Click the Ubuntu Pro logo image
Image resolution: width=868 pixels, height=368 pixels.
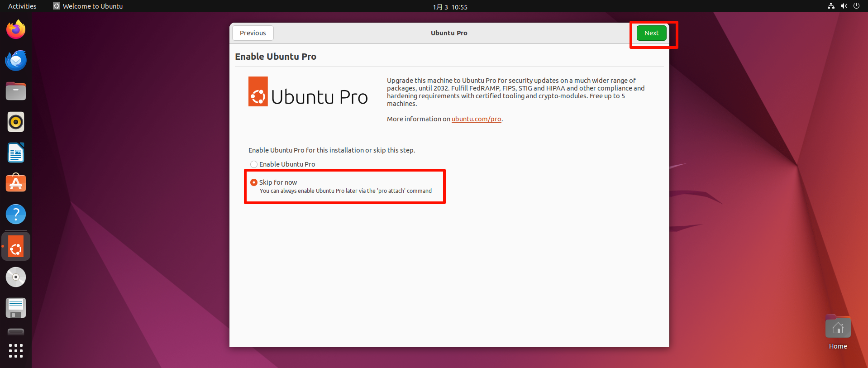point(308,91)
